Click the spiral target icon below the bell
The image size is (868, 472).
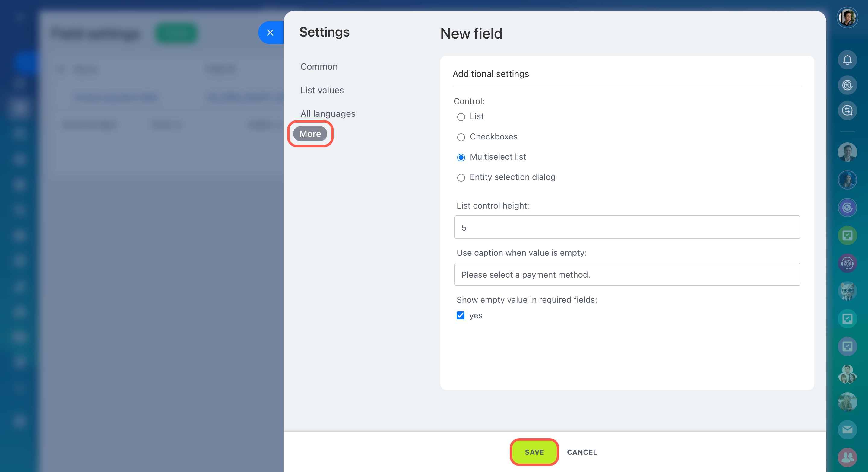point(847,85)
